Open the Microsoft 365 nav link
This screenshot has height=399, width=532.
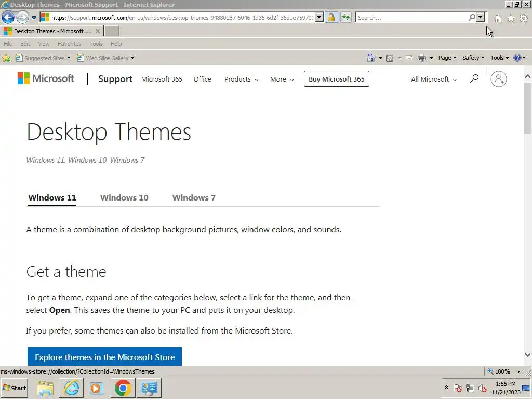tap(162, 79)
